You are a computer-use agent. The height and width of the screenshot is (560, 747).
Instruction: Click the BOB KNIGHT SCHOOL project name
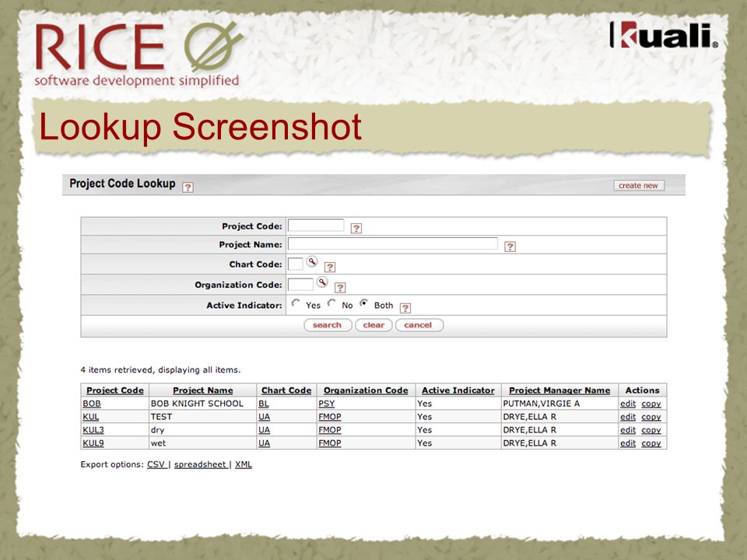click(197, 404)
